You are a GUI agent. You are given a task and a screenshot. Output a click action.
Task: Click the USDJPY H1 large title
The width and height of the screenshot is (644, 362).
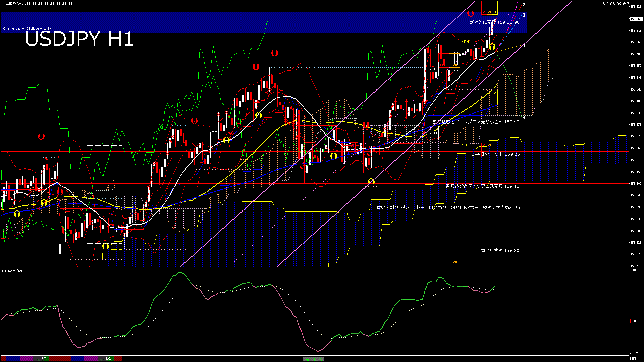tap(79, 39)
